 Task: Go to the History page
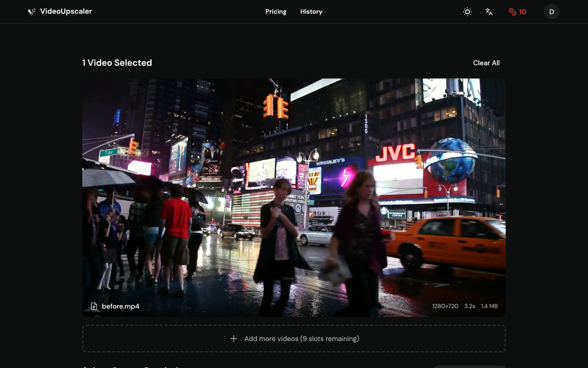point(311,12)
